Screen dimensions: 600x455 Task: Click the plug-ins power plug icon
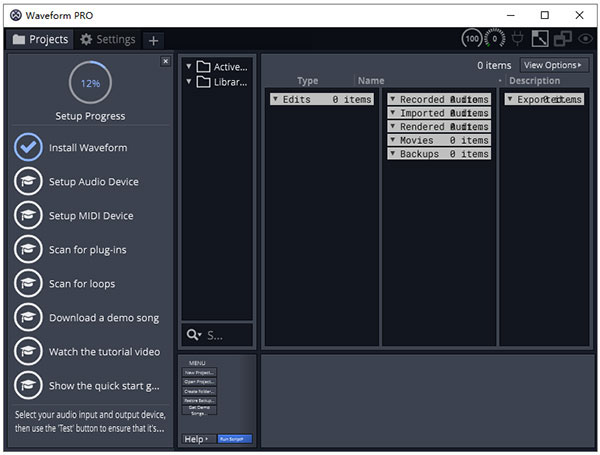tap(517, 39)
